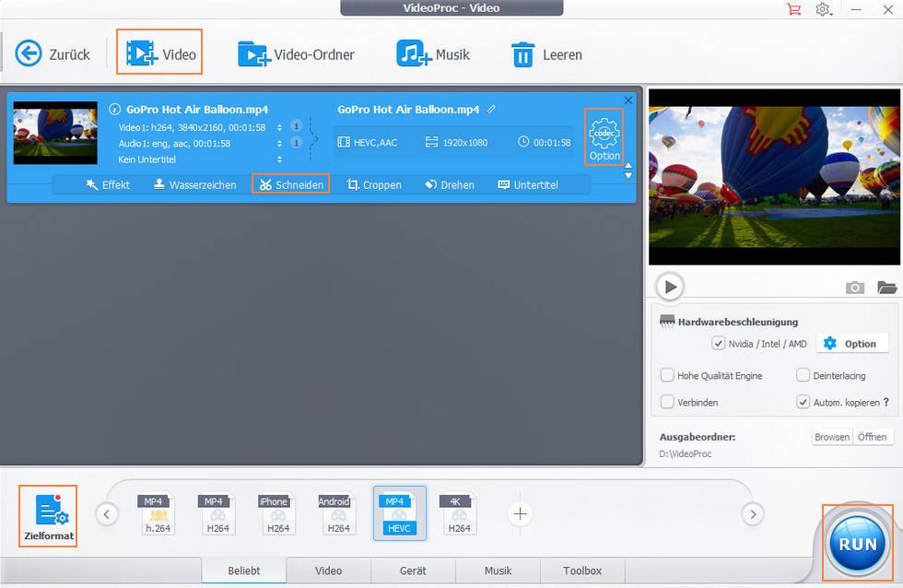The width and height of the screenshot is (903, 588).
Task: Play the preview video
Action: (670, 287)
